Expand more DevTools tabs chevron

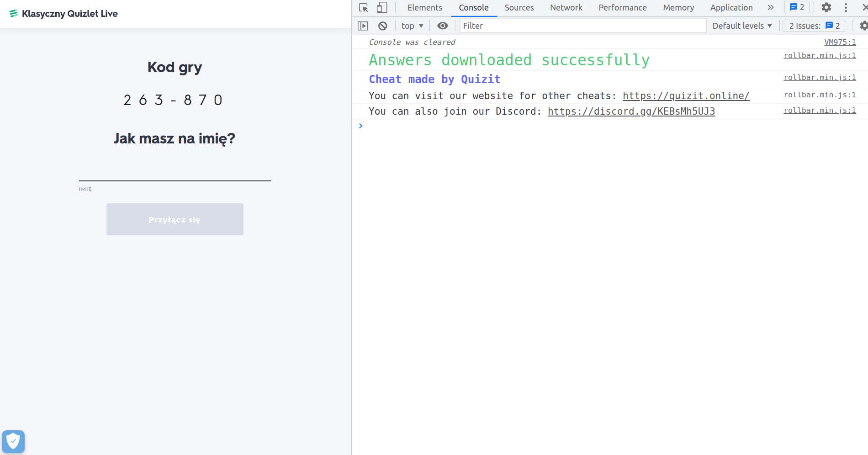(771, 8)
